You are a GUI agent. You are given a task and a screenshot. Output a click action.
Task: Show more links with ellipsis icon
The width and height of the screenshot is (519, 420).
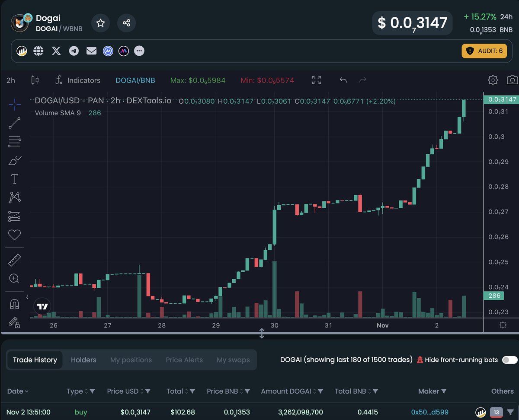[139, 51]
